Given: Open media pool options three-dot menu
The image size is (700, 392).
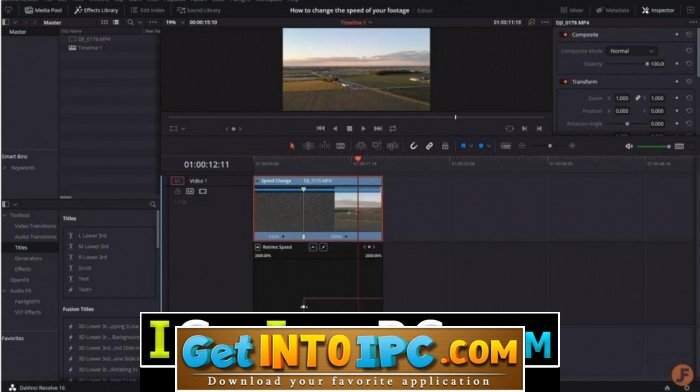Looking at the screenshot, I should pos(153,22).
